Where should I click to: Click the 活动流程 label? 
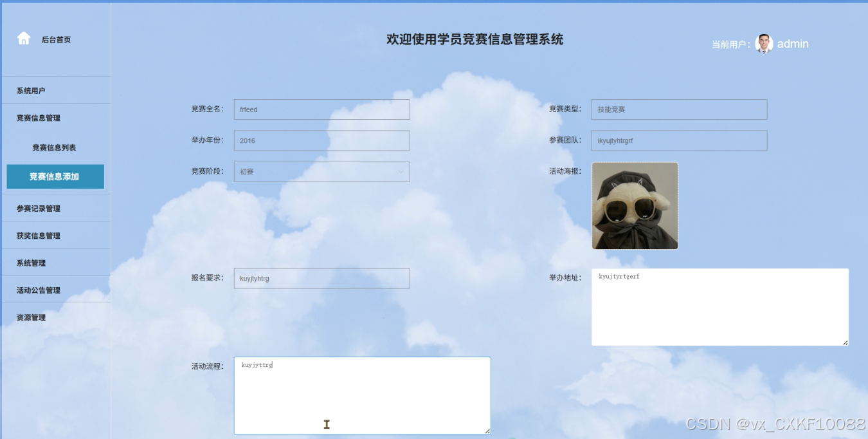tap(207, 366)
